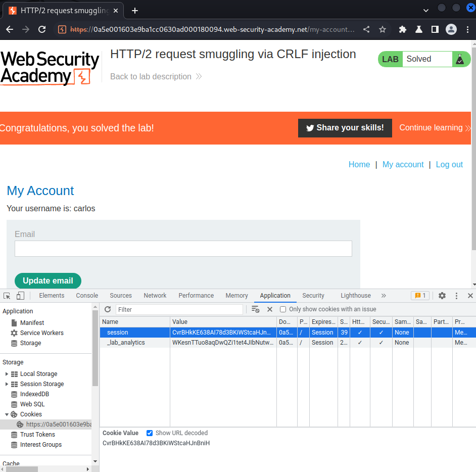The width and height of the screenshot is (476, 472).
Task: Collapse the Cookies tree section
Action: [x=7, y=414]
